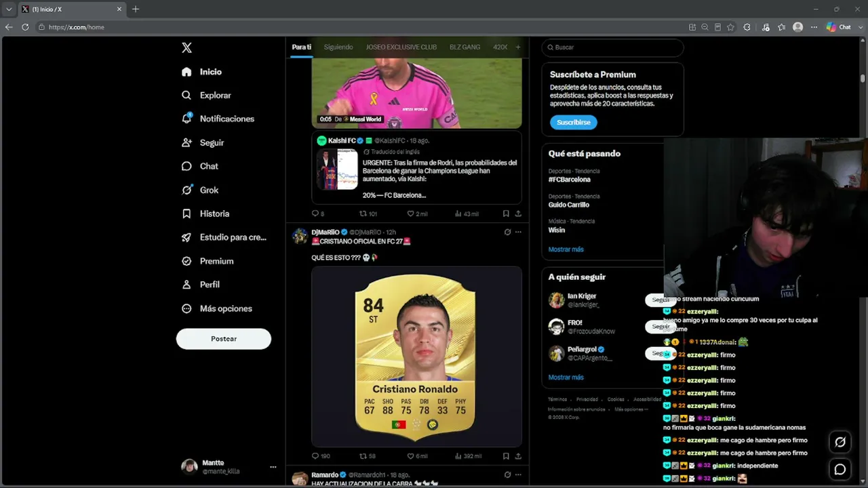Reply to DjMaRiiO's post with 190 replies
The width and height of the screenshot is (868, 488).
click(x=321, y=457)
